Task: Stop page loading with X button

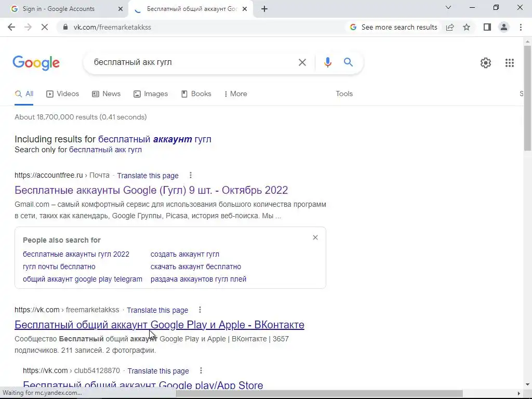Action: (x=45, y=27)
